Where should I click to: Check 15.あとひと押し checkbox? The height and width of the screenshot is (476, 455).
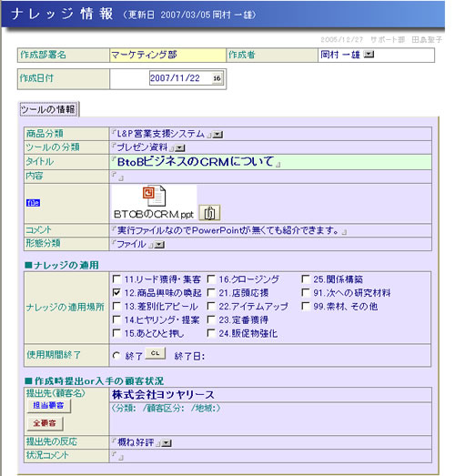[x=116, y=333]
